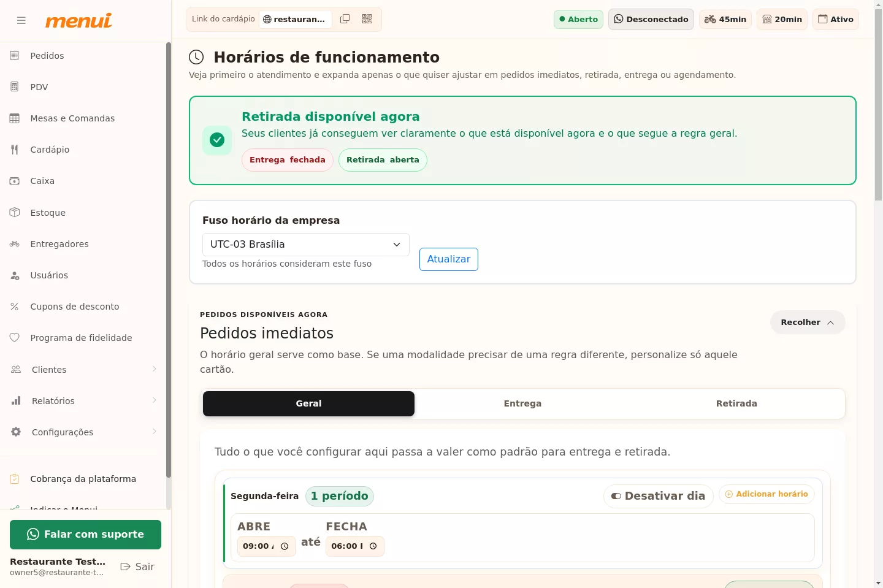Switch to the Entrega tab
This screenshot has width=883, height=588.
tap(522, 403)
